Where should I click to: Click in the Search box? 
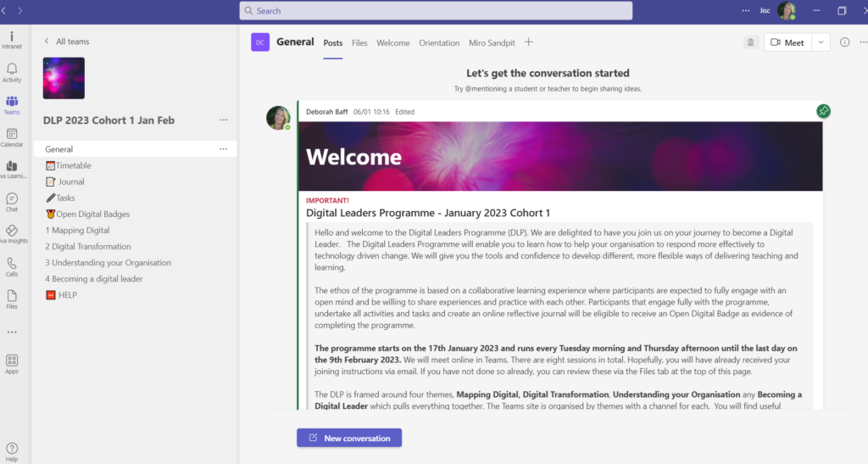(x=436, y=11)
